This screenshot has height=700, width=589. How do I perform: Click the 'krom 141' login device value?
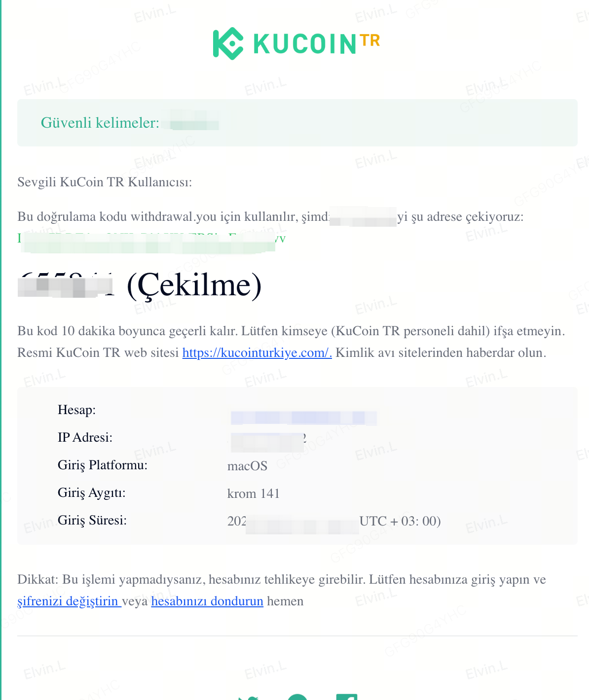coord(253,493)
